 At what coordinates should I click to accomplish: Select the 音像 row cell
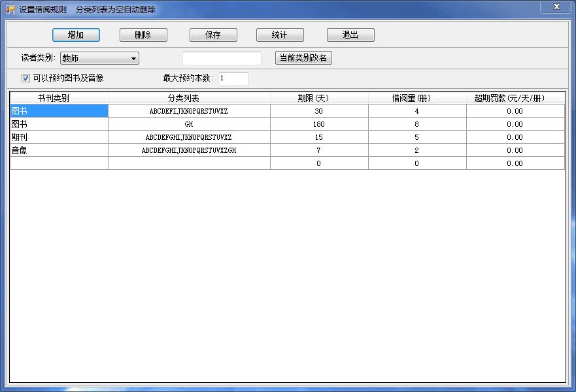point(59,150)
